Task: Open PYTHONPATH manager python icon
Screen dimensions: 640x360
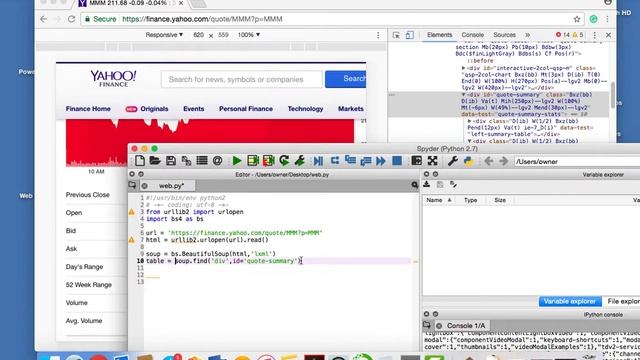Action: pos(468,161)
